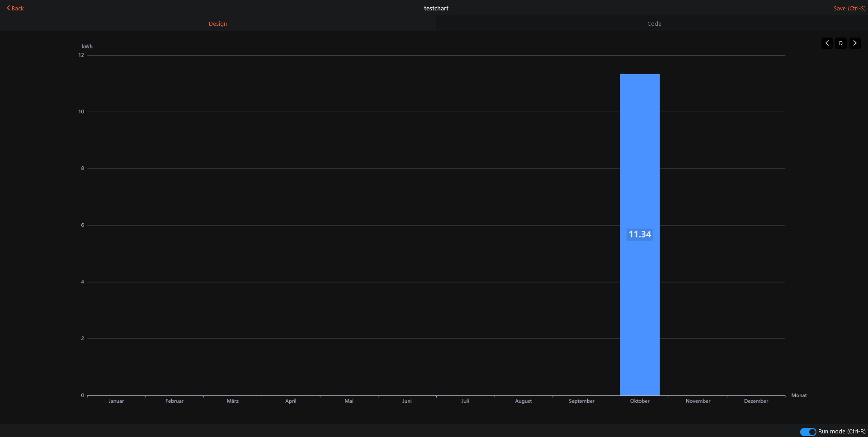This screenshot has height=437, width=868.
Task: Click the Juli axis label
Action: point(465,401)
